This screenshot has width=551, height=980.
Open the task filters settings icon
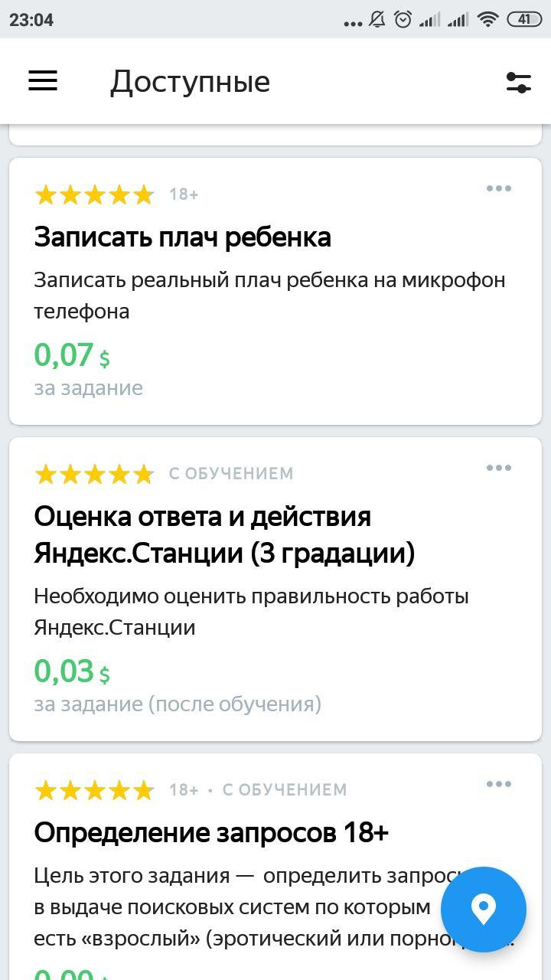pyautogui.click(x=518, y=82)
